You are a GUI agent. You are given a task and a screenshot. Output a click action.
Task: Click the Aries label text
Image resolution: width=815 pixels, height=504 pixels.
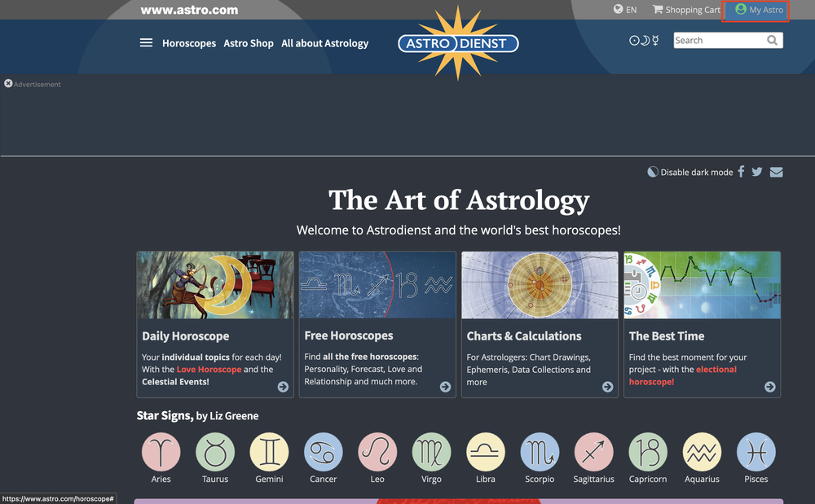click(161, 479)
